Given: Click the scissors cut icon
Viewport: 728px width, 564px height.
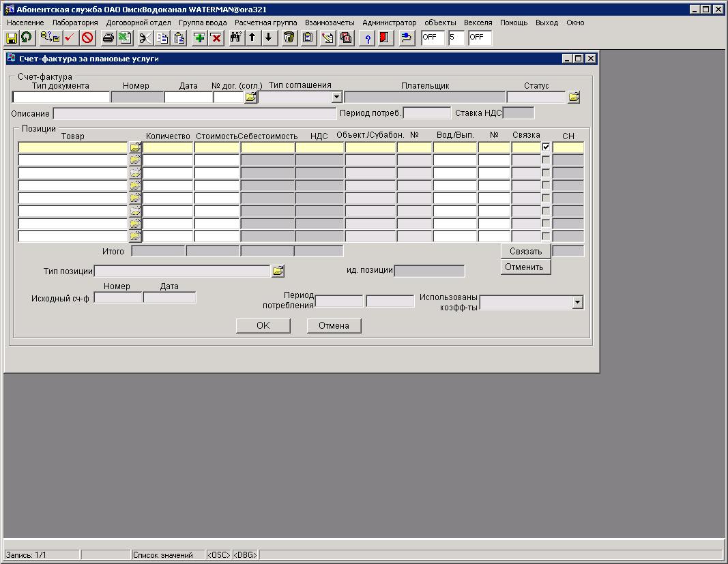Looking at the screenshot, I should pos(145,38).
